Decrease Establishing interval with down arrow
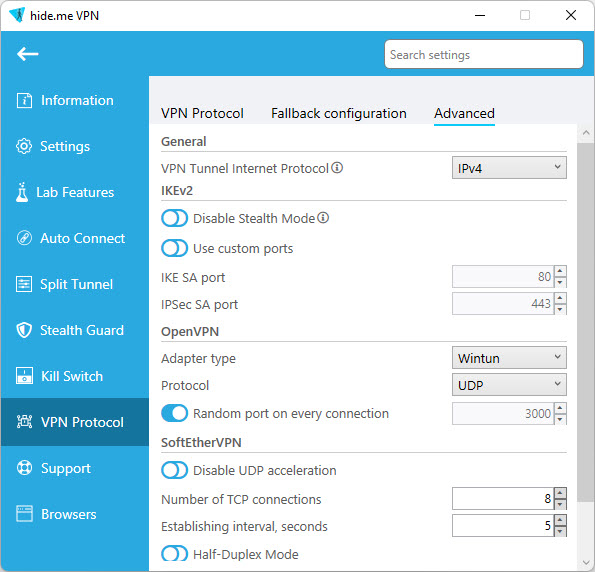Screen dimensions: 595x572 coord(560,531)
